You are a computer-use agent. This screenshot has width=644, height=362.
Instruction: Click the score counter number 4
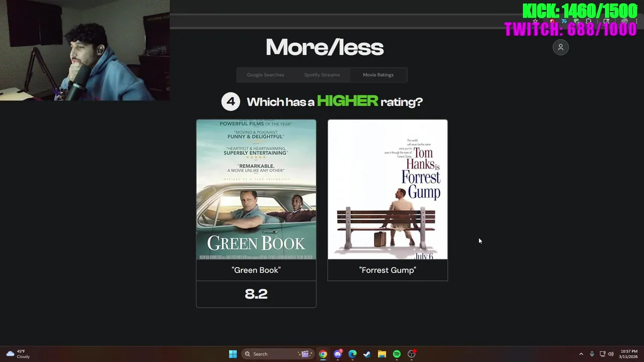tap(230, 102)
